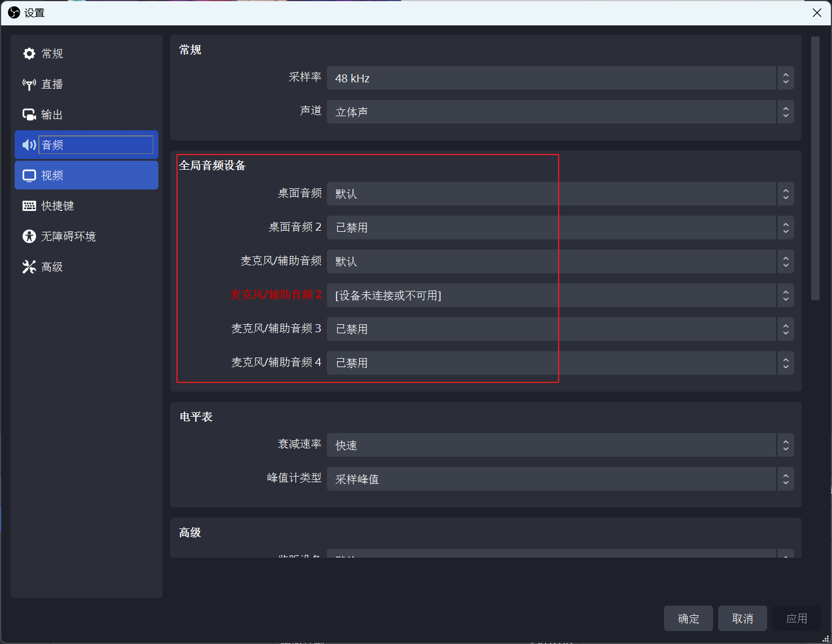
Task: Select the 视频 settings tab
Action: [x=86, y=175]
